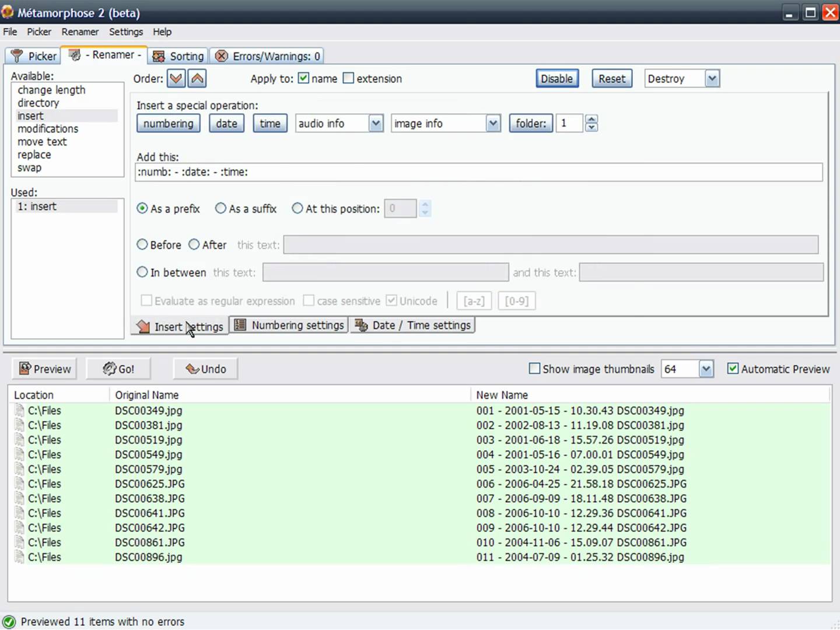Click the numbering insert button
This screenshot has height=630, width=840.
pos(168,123)
